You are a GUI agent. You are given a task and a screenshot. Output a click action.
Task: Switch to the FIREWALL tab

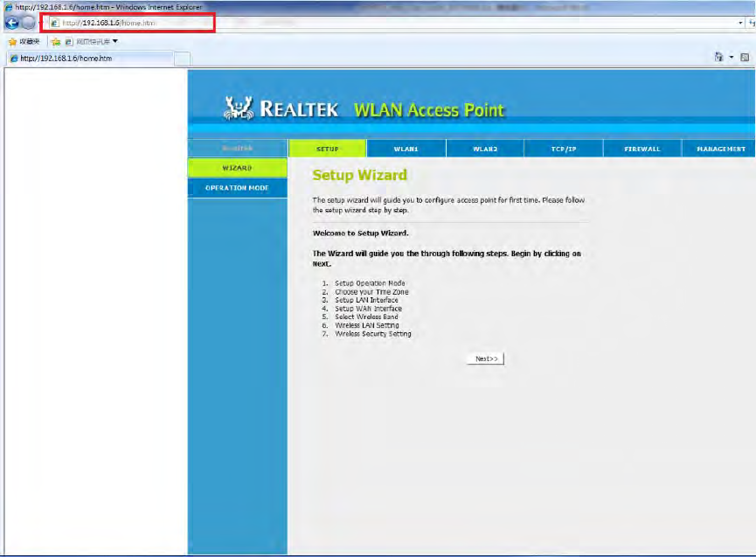[x=642, y=149]
